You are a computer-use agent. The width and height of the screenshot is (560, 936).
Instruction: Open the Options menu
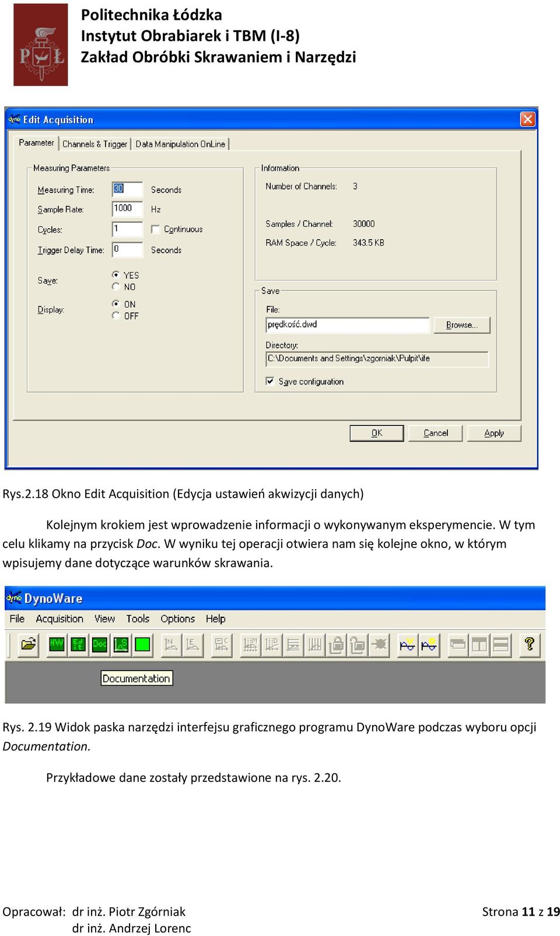(x=178, y=619)
